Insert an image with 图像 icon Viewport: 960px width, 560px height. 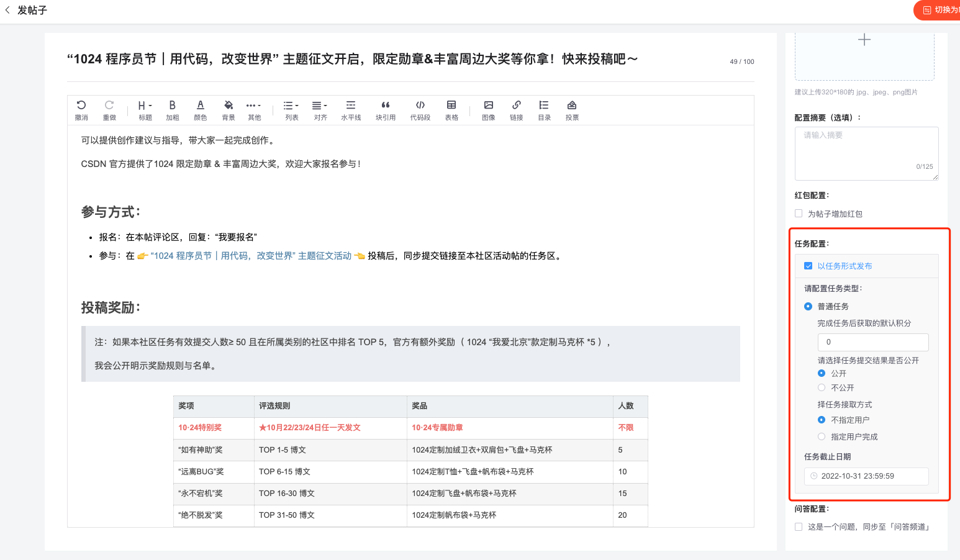pos(489,109)
